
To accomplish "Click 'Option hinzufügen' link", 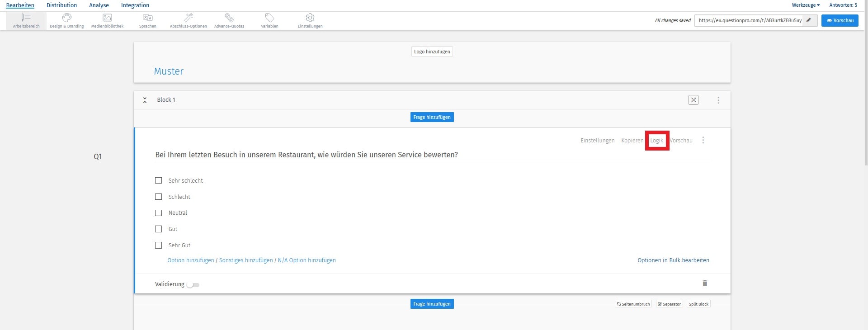I will (191, 260).
